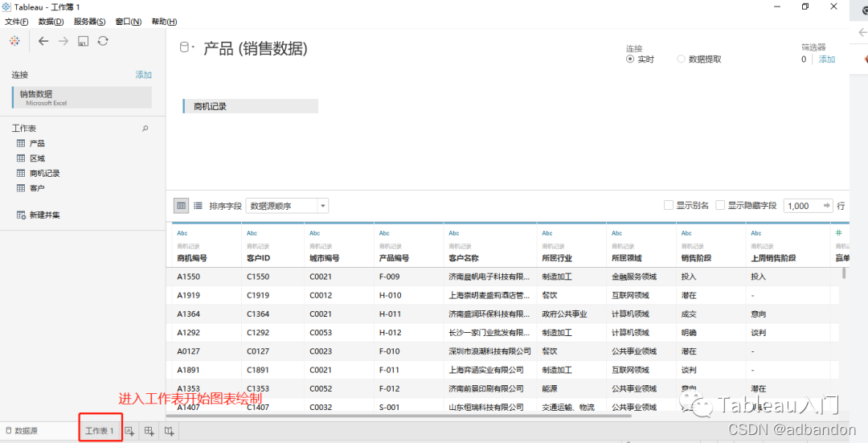Open the 帮助 menu
This screenshot has width=868, height=443.
click(x=165, y=22)
